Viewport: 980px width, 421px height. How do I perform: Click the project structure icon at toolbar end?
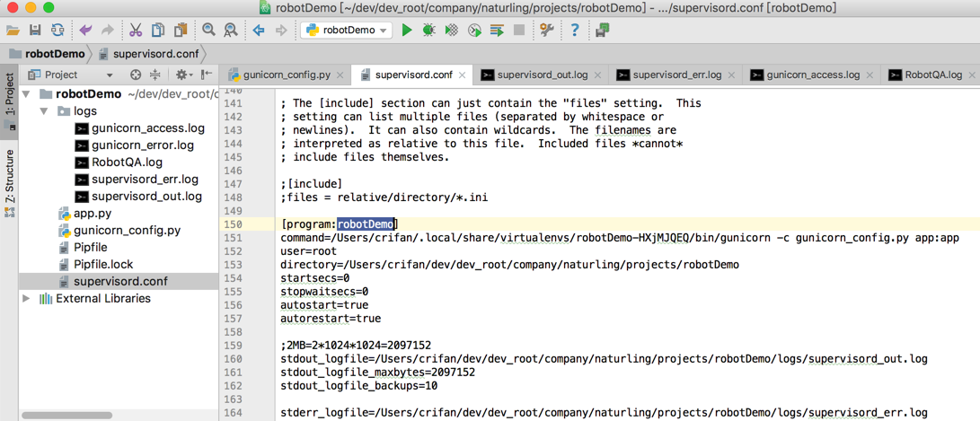[x=603, y=30]
